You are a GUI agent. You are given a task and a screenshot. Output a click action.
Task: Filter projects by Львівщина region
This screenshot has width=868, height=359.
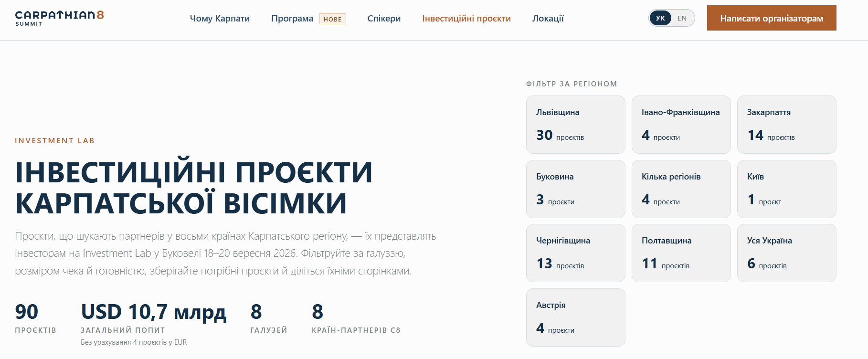(x=576, y=125)
